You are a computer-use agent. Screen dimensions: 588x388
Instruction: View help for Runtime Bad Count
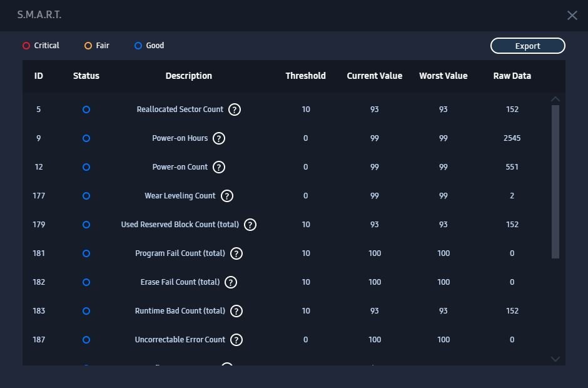pyautogui.click(x=236, y=311)
